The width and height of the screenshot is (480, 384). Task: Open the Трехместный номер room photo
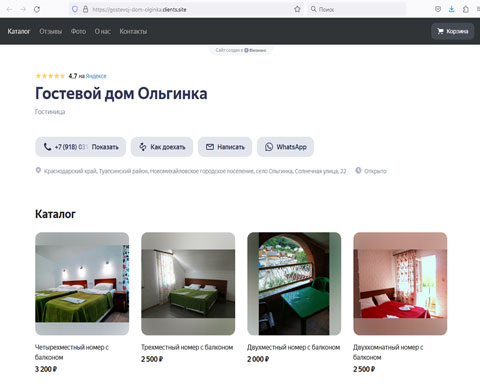click(x=188, y=284)
